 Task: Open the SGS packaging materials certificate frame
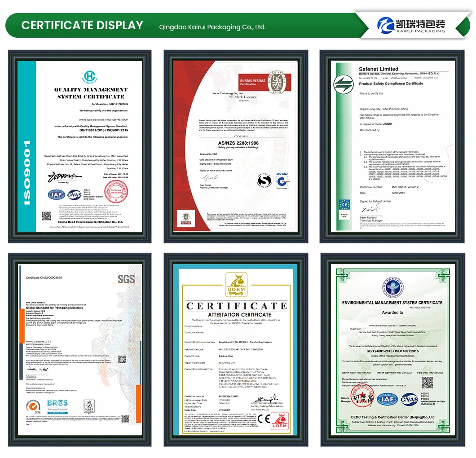point(79,350)
